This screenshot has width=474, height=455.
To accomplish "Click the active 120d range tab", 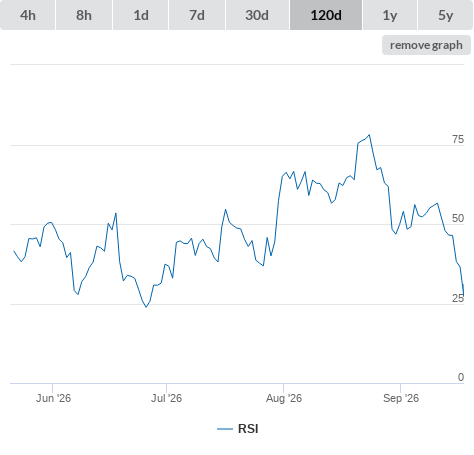I will click(x=326, y=15).
